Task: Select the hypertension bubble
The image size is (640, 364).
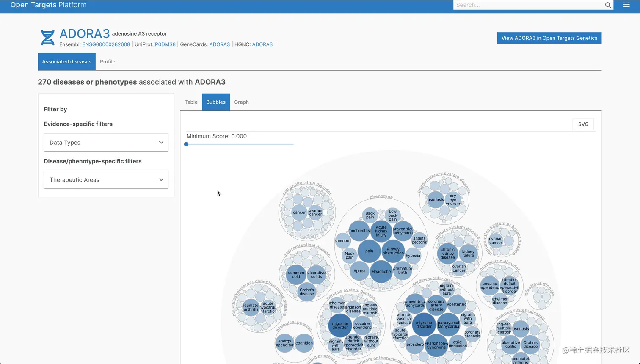Action: [457, 304]
